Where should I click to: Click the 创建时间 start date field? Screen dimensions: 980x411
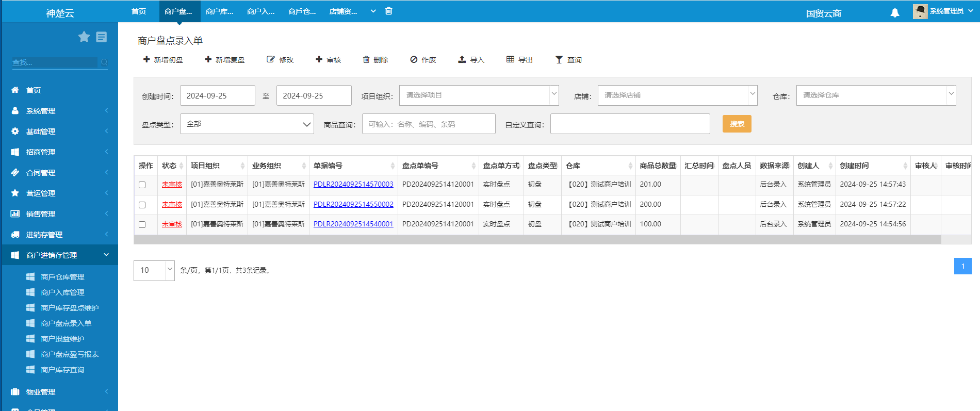218,95
